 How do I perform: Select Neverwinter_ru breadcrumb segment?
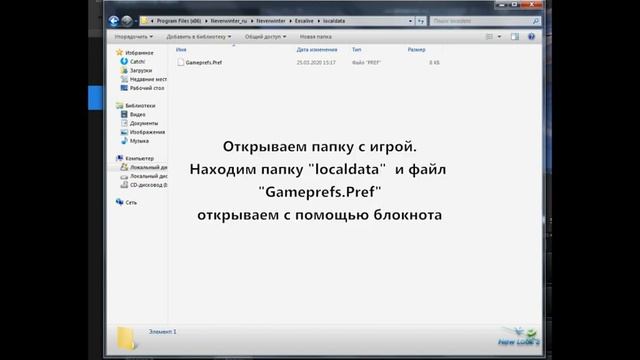tap(229, 21)
